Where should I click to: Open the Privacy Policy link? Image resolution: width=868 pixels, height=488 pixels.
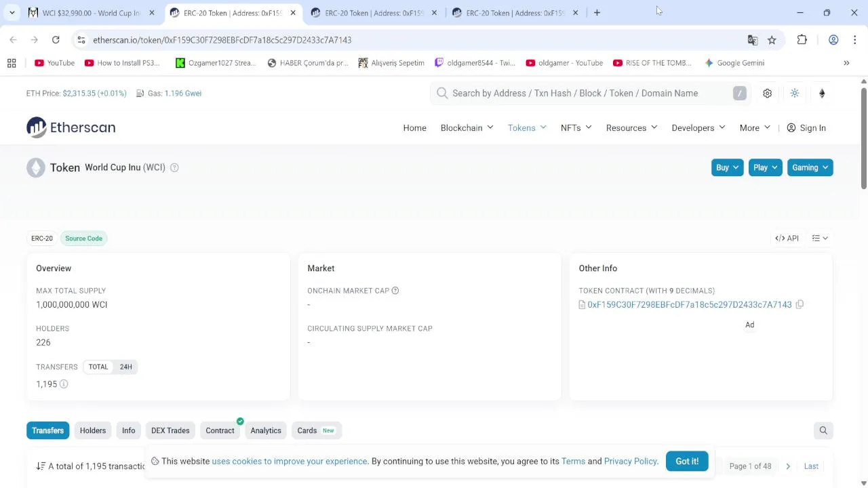[630, 462]
